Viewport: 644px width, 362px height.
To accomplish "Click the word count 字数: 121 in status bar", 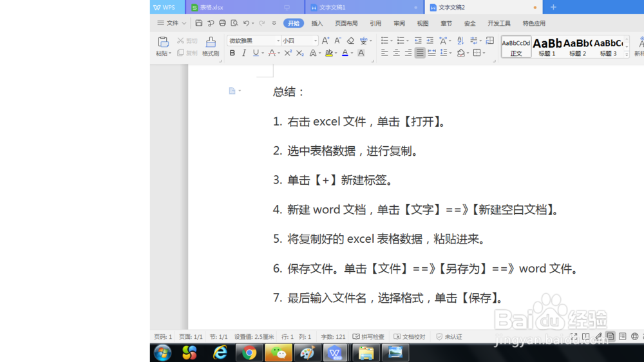I will (x=333, y=336).
